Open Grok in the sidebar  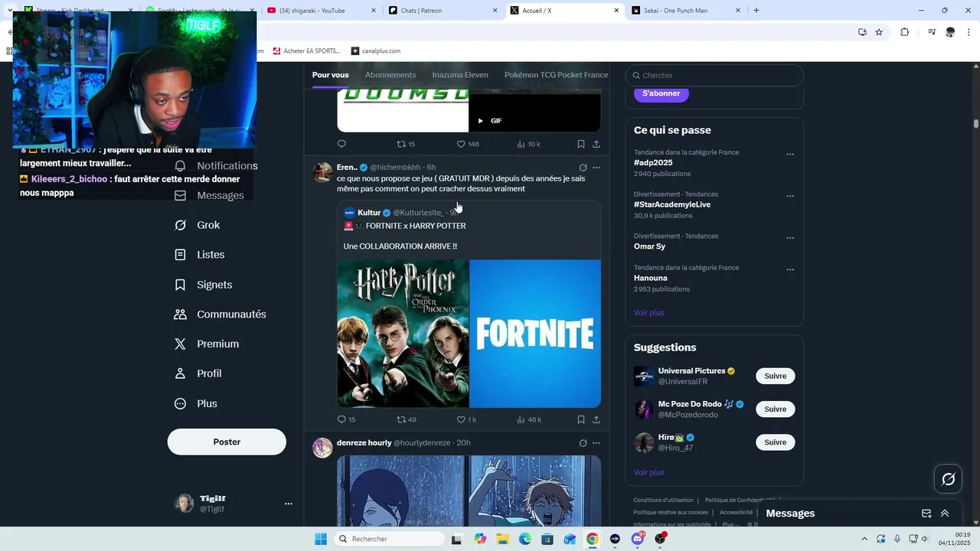coord(198,225)
